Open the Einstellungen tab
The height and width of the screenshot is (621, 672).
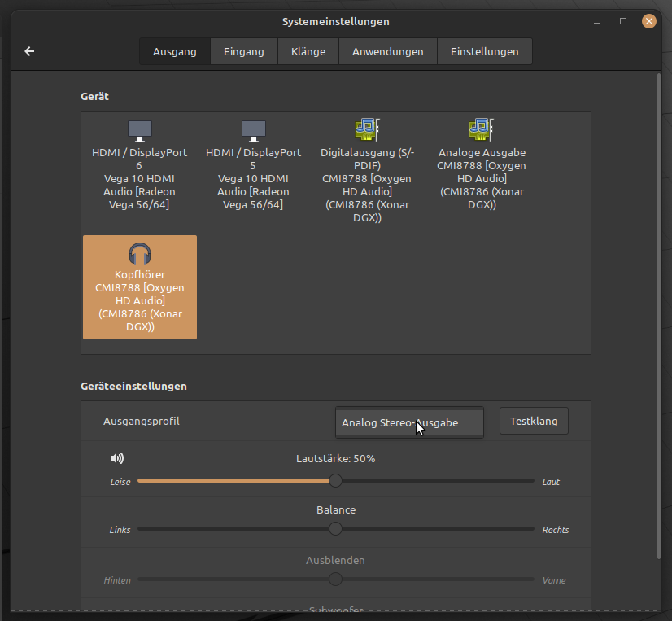(x=485, y=51)
